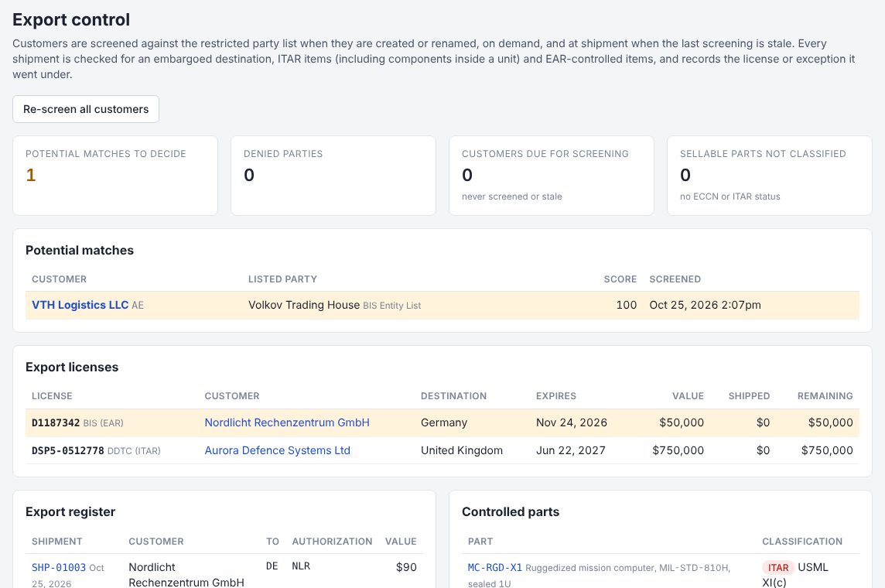This screenshot has width=885, height=588.
Task: Open the MC-RGD-X1 controlled part link
Action: [495, 568]
